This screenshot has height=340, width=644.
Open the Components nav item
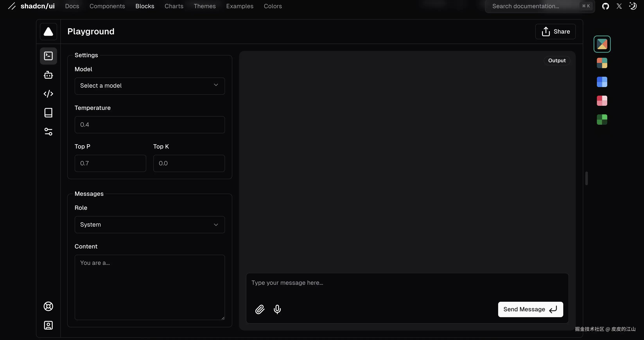pyautogui.click(x=107, y=6)
